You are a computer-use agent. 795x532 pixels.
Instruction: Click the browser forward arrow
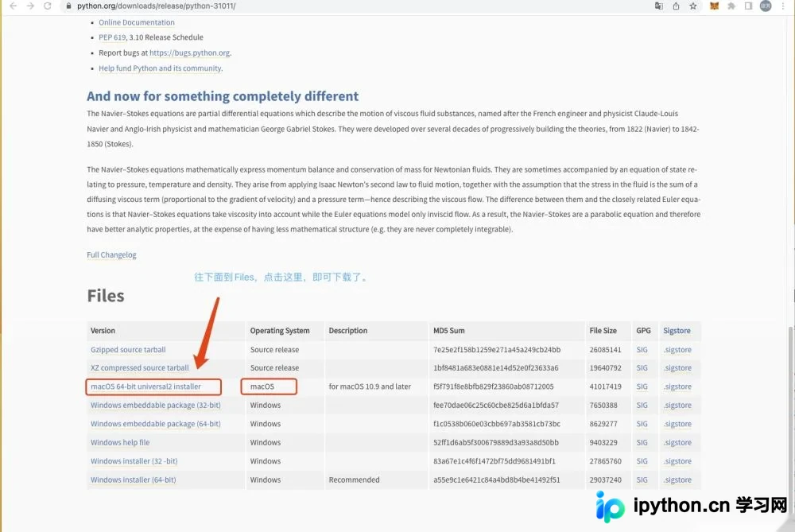click(30, 6)
